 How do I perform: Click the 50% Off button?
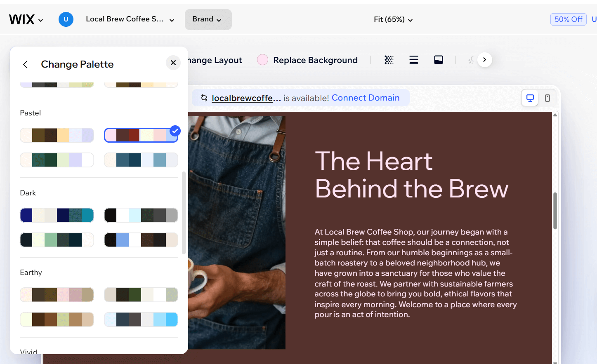tap(568, 19)
